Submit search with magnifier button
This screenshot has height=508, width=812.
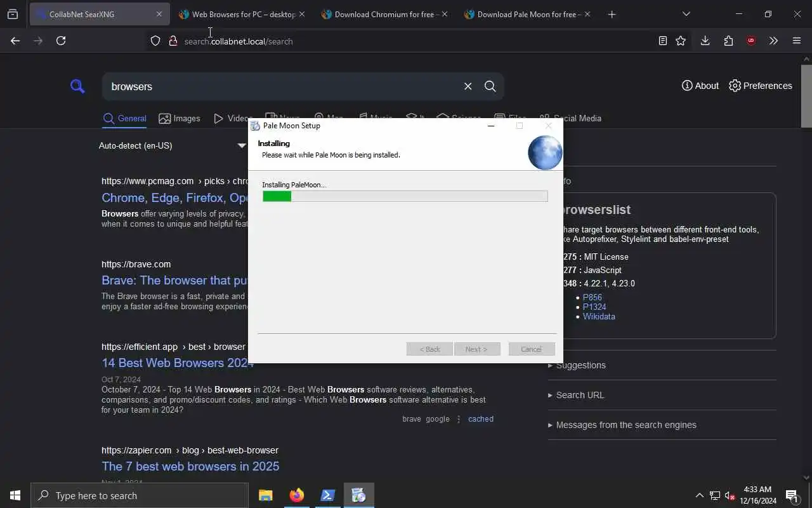(490, 86)
